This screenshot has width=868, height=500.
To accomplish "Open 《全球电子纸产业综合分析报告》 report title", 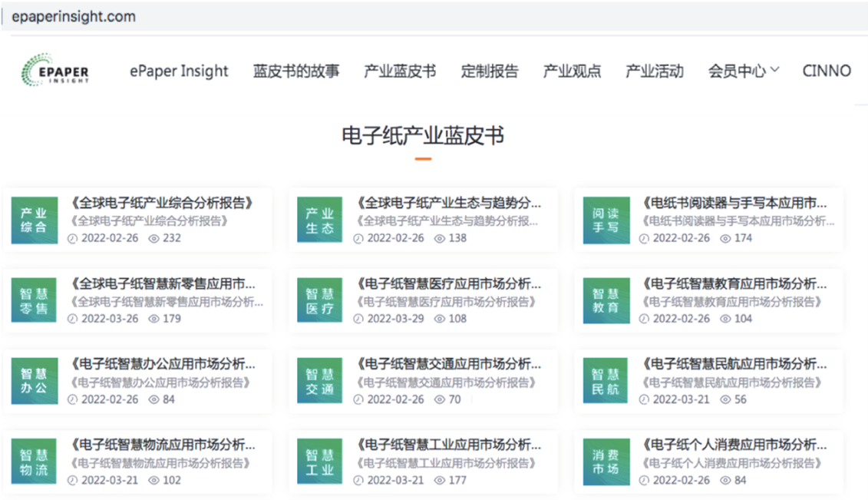I will [x=162, y=204].
